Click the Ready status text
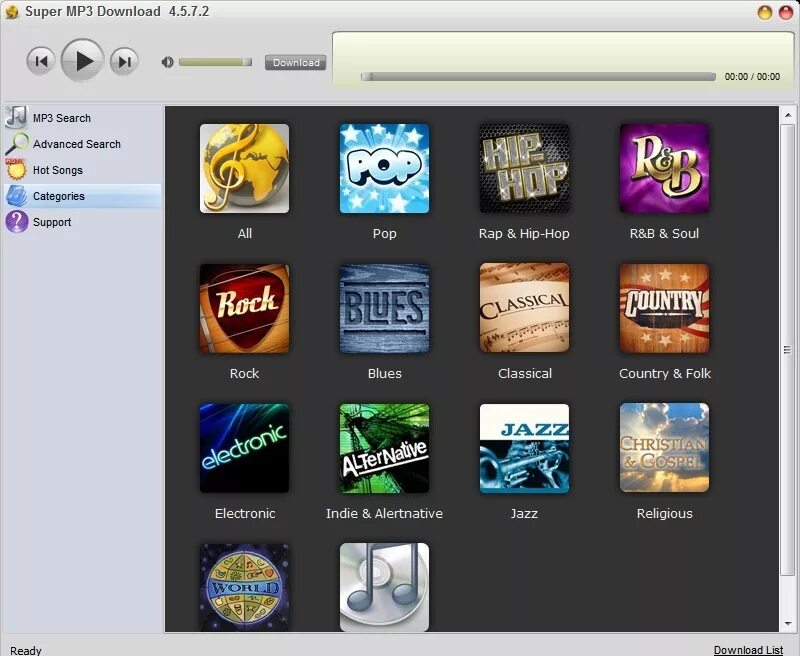The image size is (800, 656). coord(26,650)
